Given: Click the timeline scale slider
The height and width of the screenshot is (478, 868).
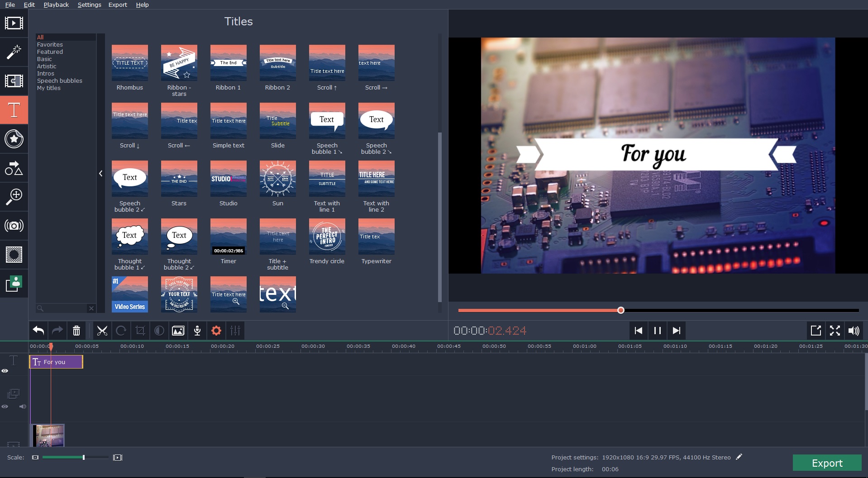Looking at the screenshot, I should (75, 458).
